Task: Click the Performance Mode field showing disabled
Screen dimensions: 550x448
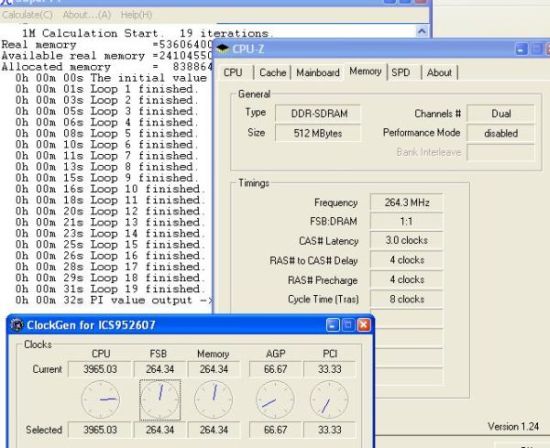Action: (501, 133)
